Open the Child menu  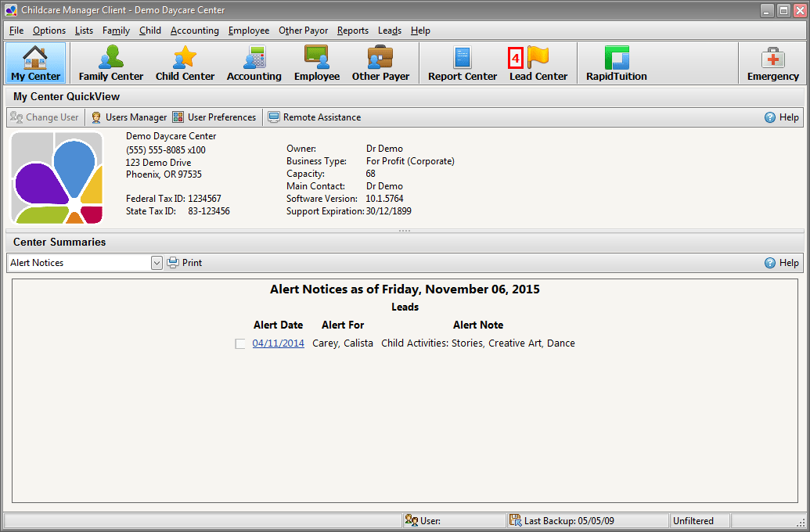(x=150, y=31)
